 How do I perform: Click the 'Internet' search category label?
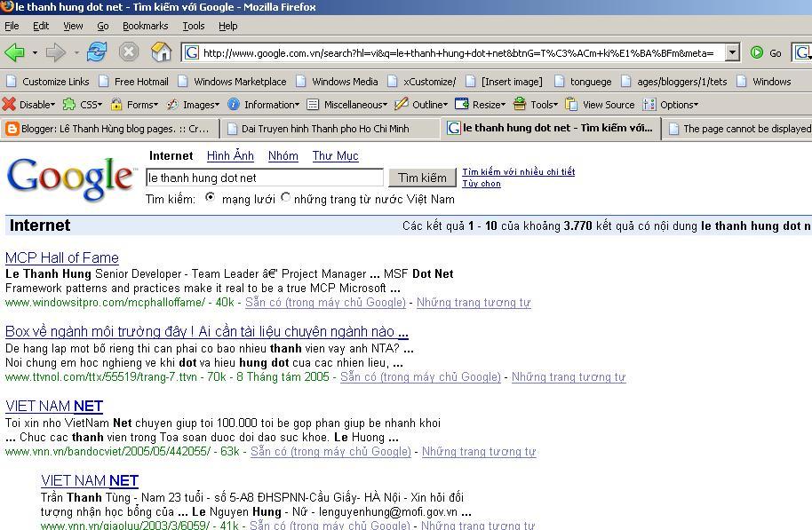click(171, 155)
